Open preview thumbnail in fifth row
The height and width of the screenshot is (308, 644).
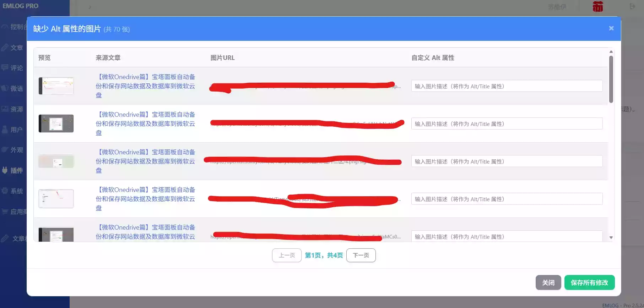pyautogui.click(x=56, y=235)
